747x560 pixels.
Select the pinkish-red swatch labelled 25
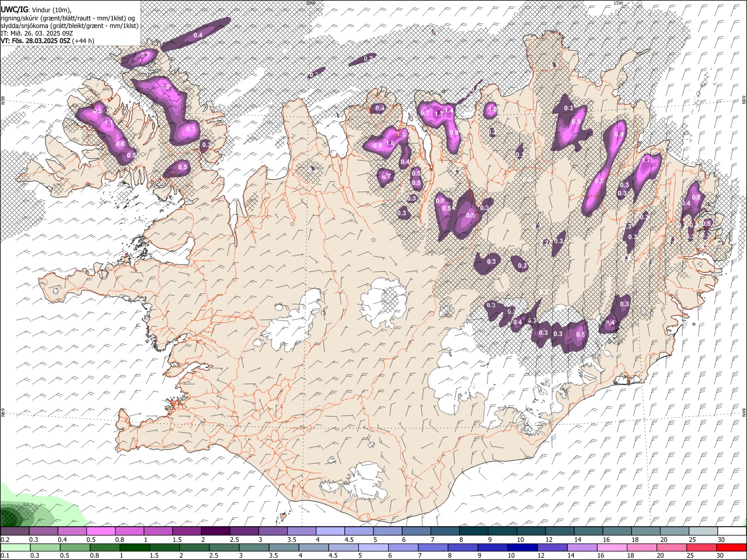click(701, 548)
